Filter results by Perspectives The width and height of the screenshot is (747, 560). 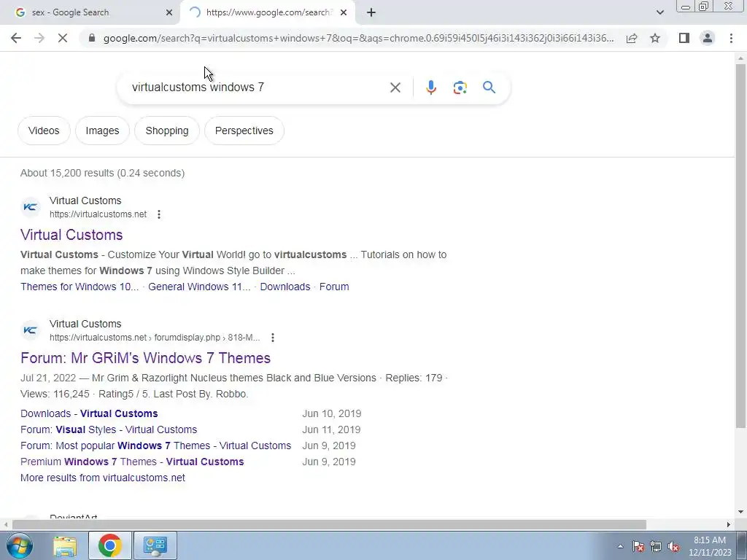[x=244, y=131]
